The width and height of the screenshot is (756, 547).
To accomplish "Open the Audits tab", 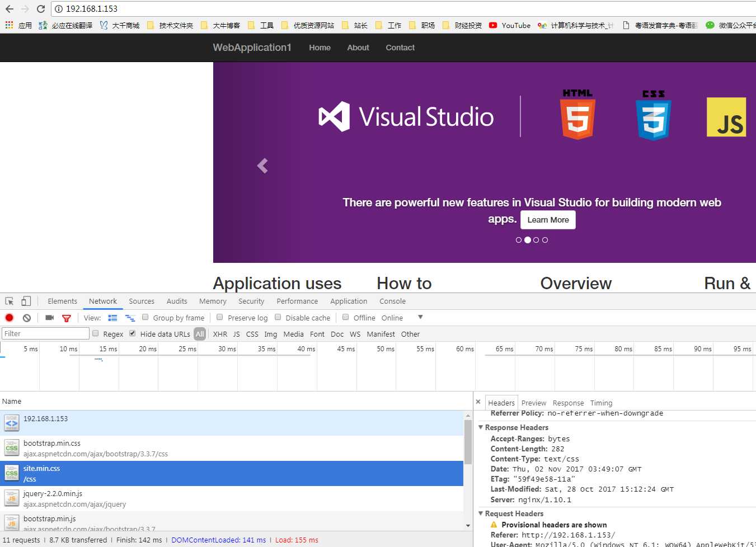I will (177, 301).
